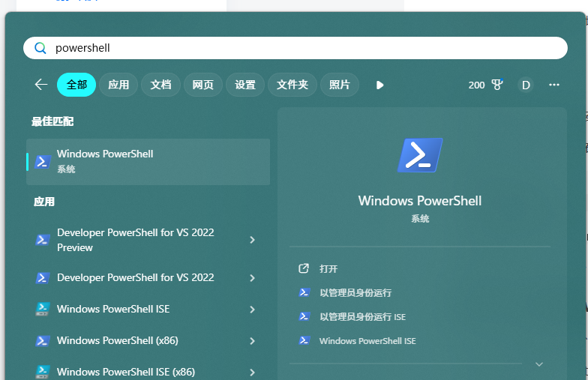Image resolution: width=588 pixels, height=380 pixels.
Task: Expand Windows PowerShell (x86) chevron
Action: click(252, 341)
